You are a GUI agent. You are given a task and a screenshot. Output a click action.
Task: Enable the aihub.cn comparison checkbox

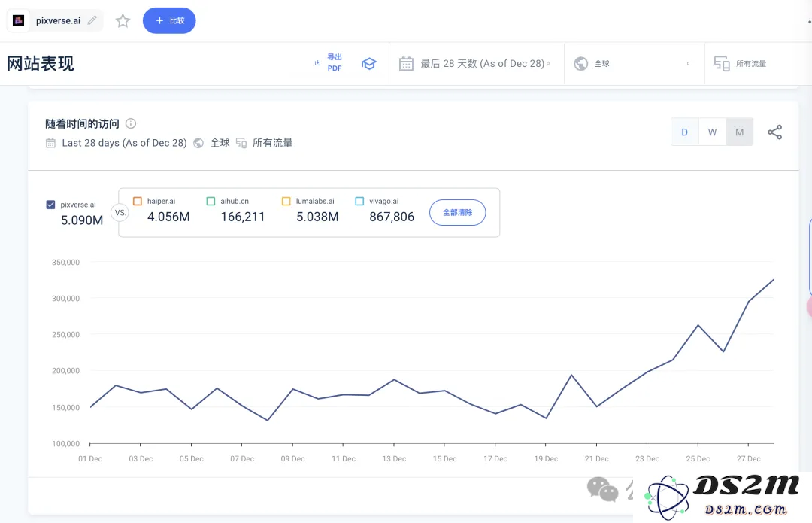(211, 201)
